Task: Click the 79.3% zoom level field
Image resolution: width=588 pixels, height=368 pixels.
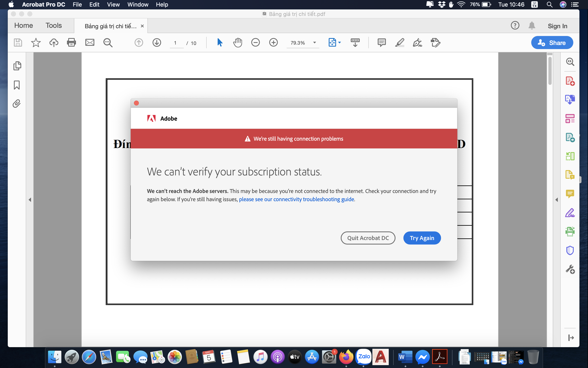Action: click(298, 43)
